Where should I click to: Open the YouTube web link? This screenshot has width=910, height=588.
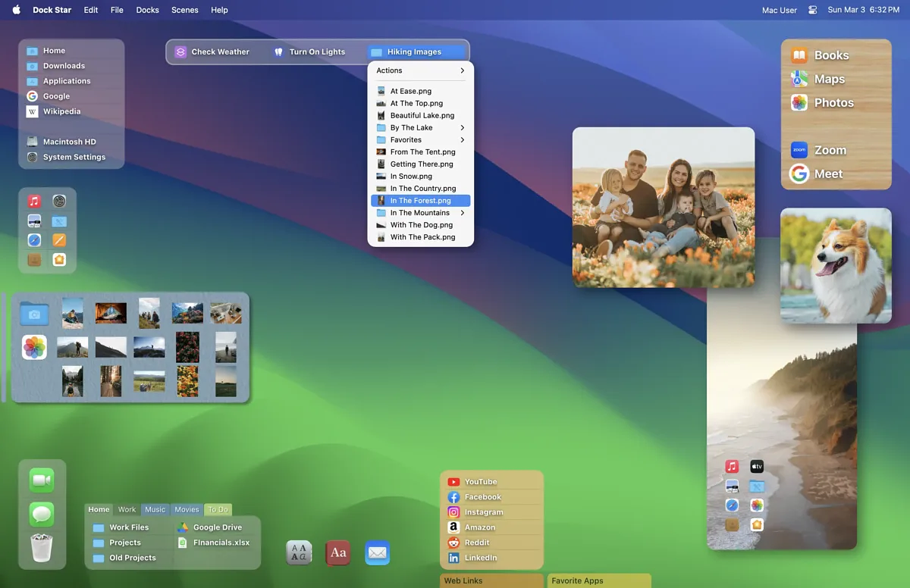481,482
